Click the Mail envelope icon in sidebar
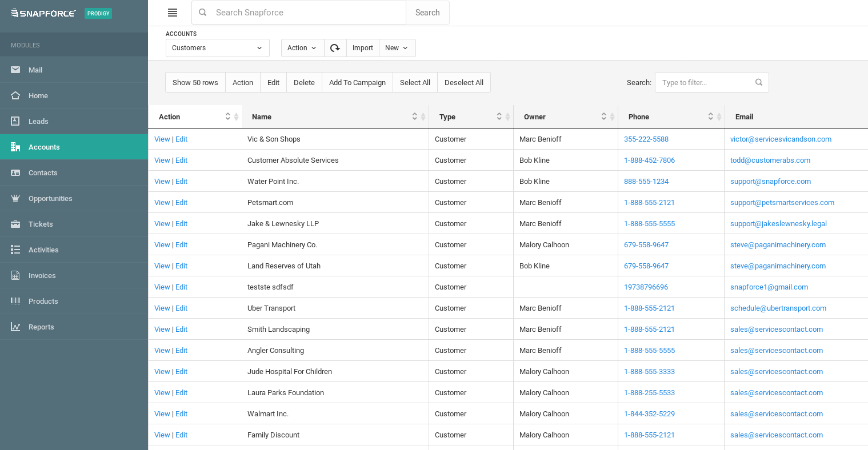The image size is (868, 450). click(x=15, y=70)
